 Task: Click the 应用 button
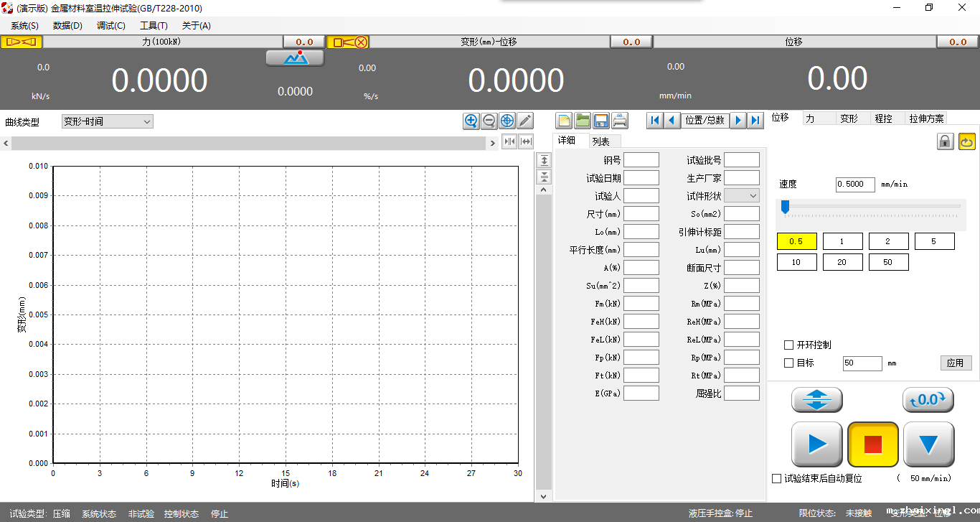click(x=956, y=363)
